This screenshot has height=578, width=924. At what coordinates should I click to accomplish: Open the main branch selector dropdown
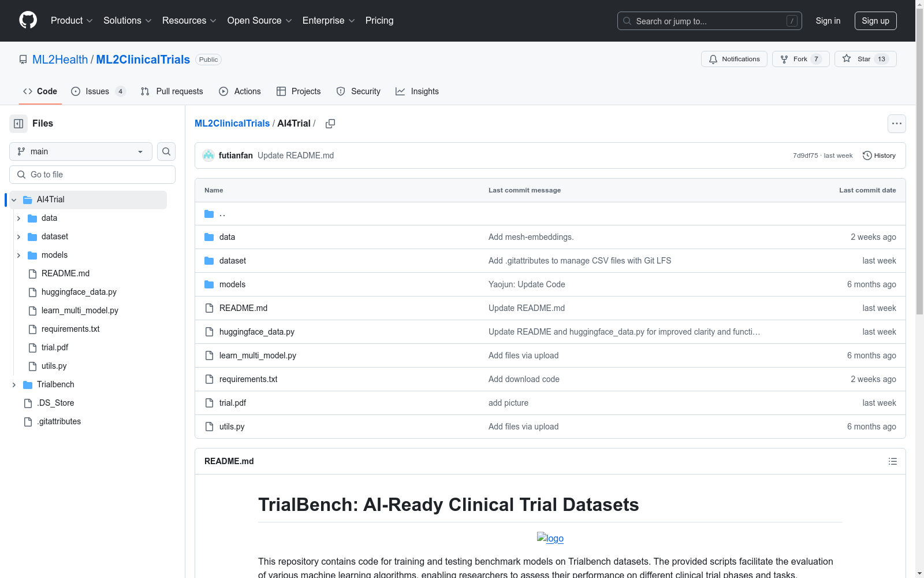[x=81, y=151]
